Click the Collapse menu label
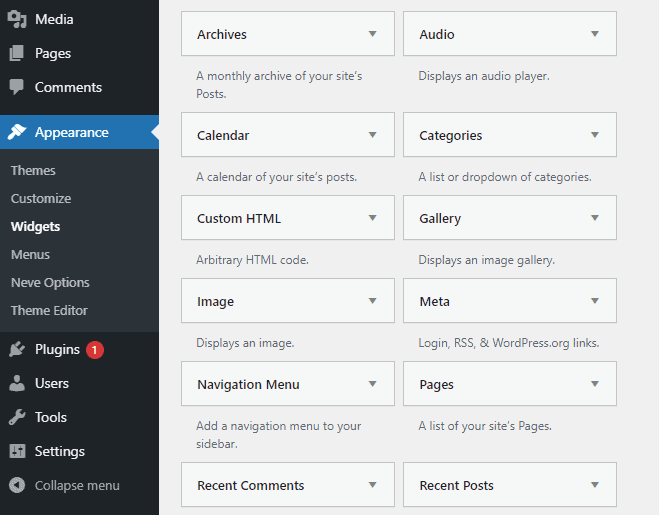This screenshot has width=659, height=515. coord(77,485)
